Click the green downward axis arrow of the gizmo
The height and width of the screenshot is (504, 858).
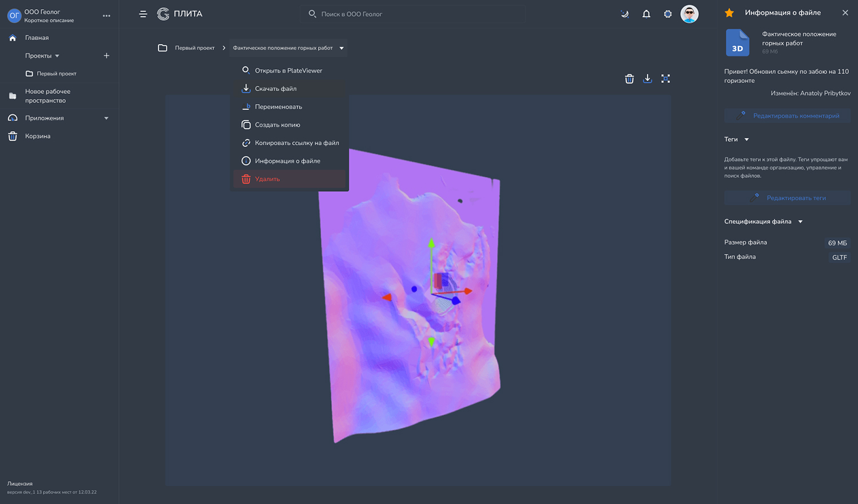click(x=431, y=342)
